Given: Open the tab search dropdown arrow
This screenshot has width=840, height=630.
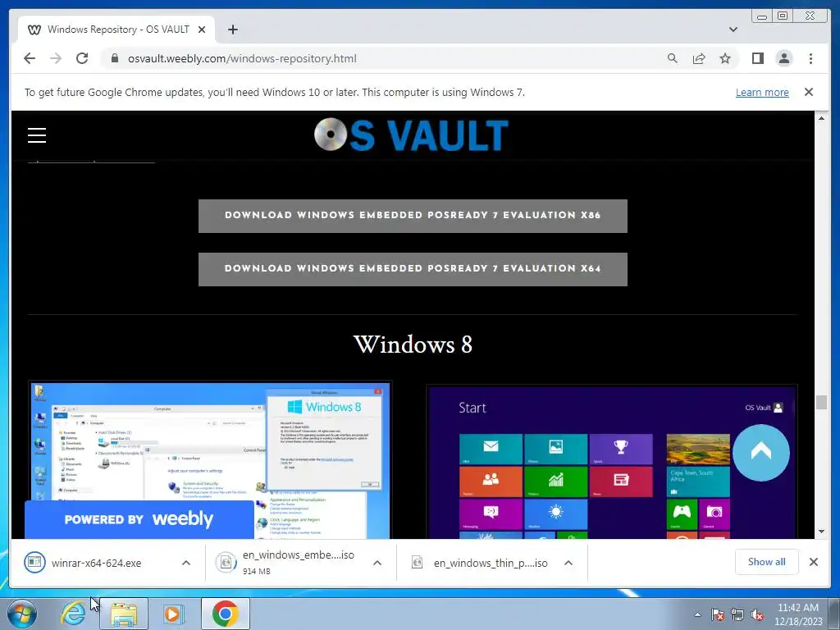Looking at the screenshot, I should click(733, 30).
